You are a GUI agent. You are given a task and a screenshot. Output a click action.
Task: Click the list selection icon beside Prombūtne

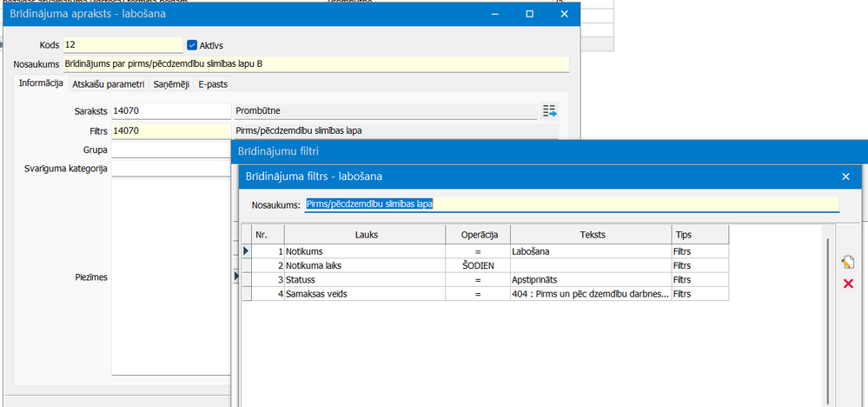click(550, 110)
